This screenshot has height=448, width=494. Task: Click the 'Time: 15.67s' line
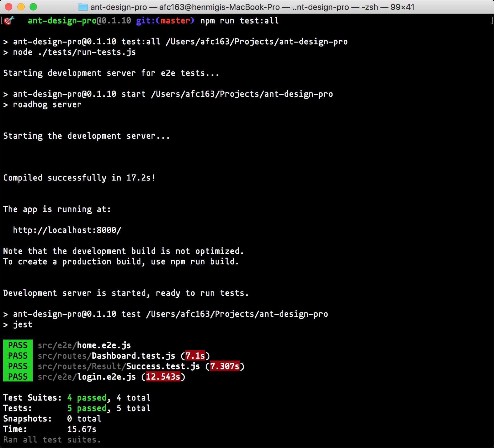(50, 429)
